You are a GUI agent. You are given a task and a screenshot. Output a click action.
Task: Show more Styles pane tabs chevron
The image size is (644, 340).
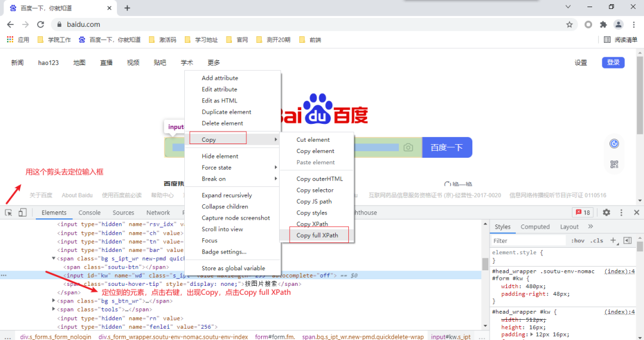point(590,226)
